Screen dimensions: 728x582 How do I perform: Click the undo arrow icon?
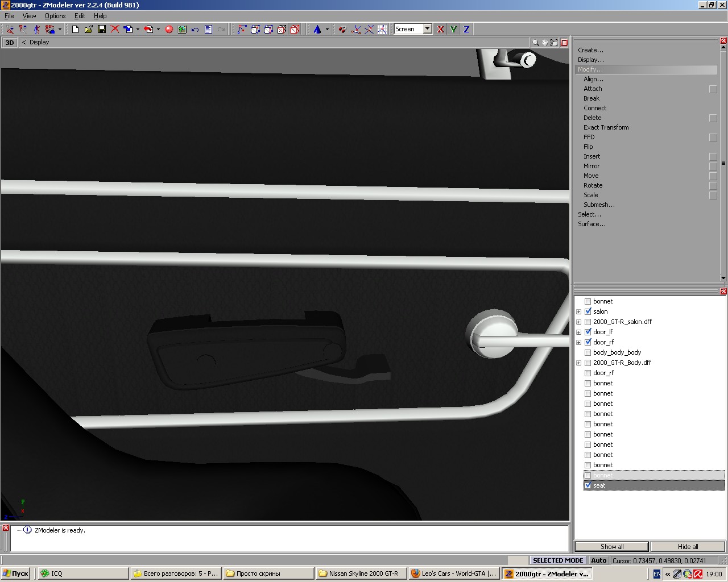pyautogui.click(x=195, y=29)
